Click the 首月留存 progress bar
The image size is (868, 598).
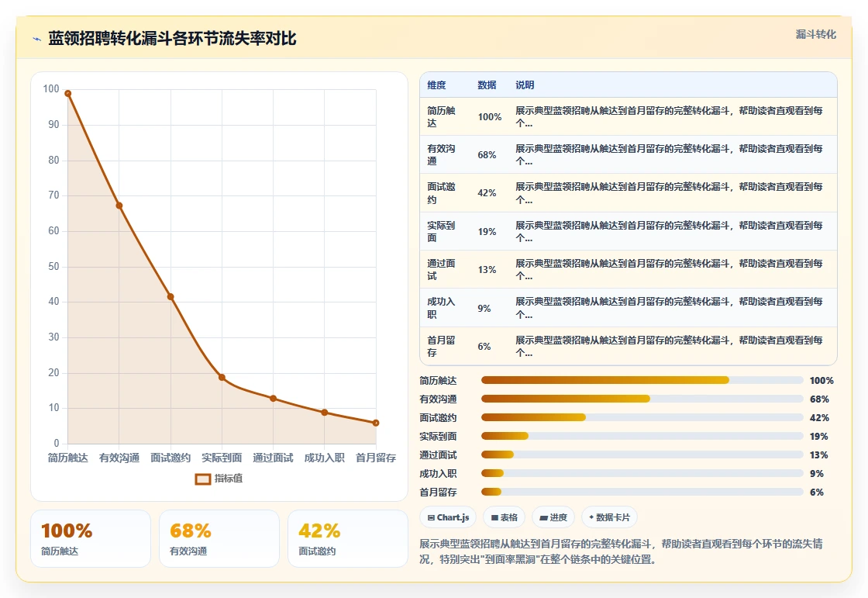click(642, 493)
